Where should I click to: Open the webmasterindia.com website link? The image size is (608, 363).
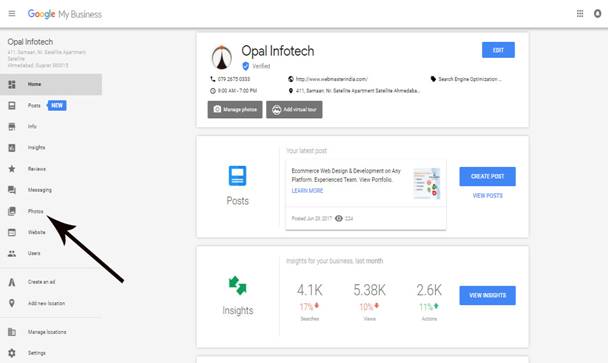(x=332, y=79)
